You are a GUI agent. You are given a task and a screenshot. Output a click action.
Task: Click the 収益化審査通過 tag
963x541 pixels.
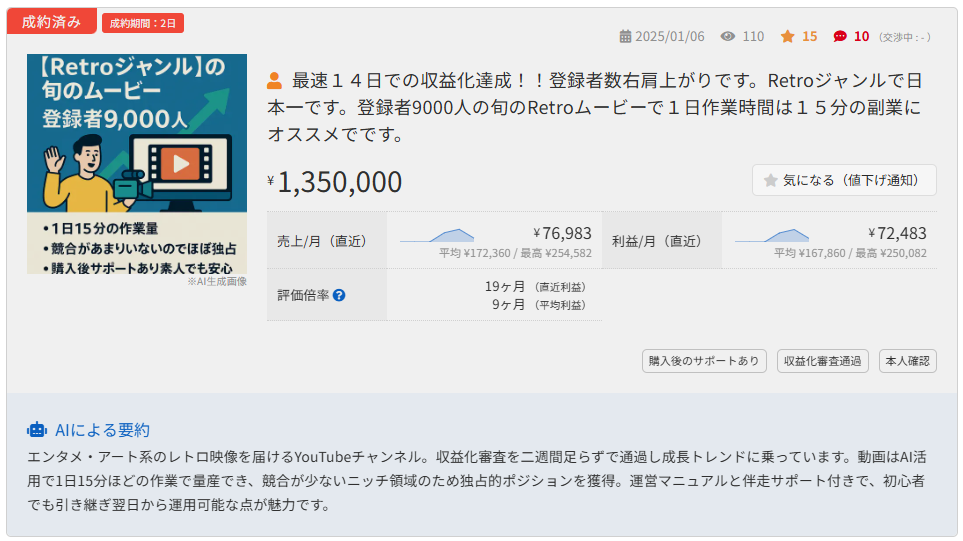pyautogui.click(x=822, y=361)
